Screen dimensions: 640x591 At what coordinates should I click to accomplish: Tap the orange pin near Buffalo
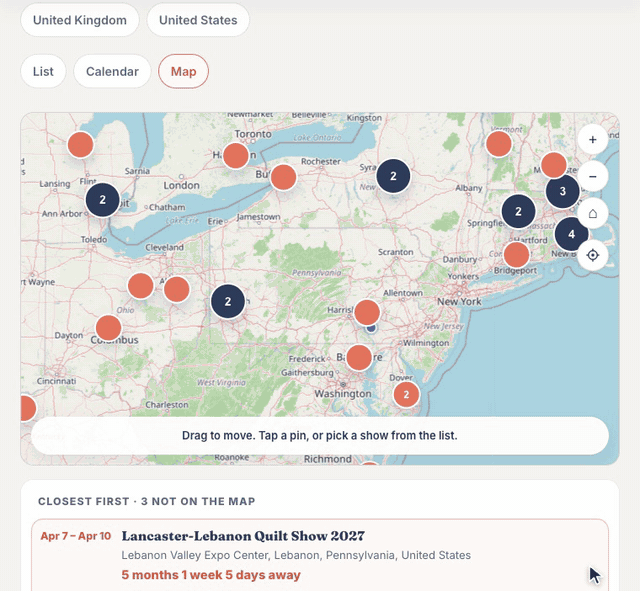pos(283,178)
